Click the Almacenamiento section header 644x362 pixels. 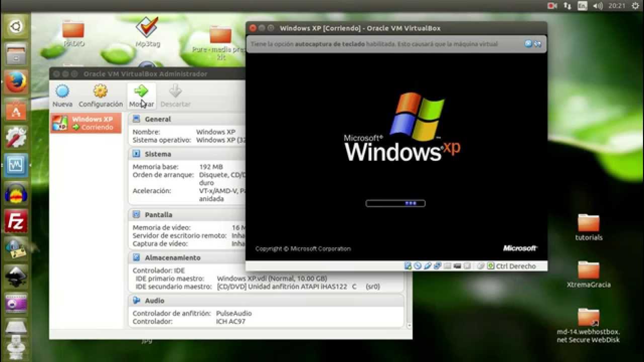(x=173, y=257)
